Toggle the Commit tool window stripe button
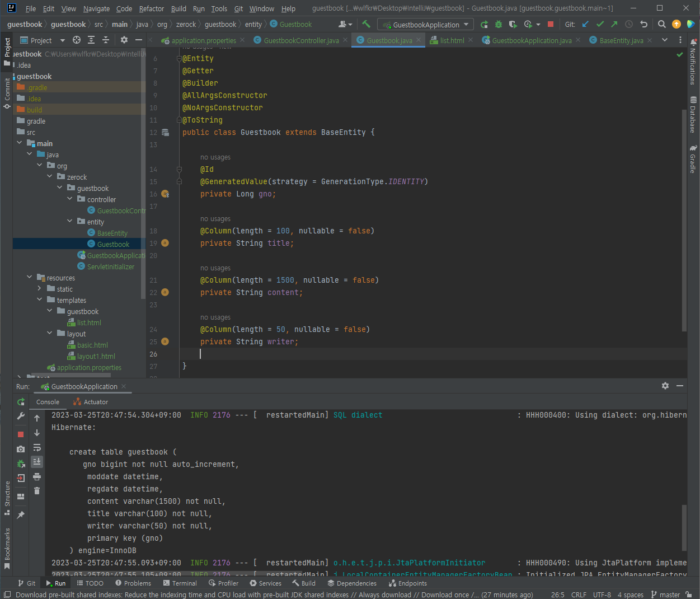The image size is (700, 599). pyautogui.click(x=7, y=93)
